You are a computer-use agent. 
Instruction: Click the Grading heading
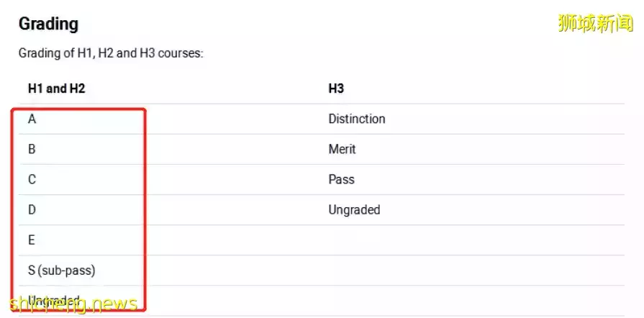[x=48, y=24]
